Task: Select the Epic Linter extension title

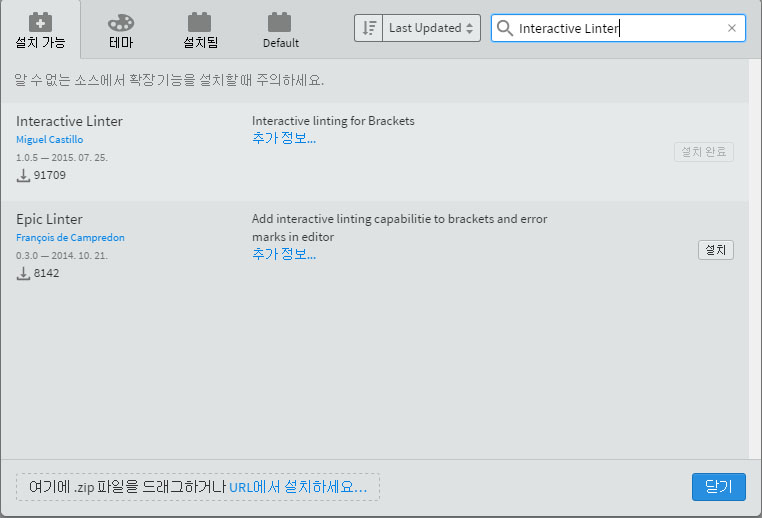Action: (x=49, y=219)
